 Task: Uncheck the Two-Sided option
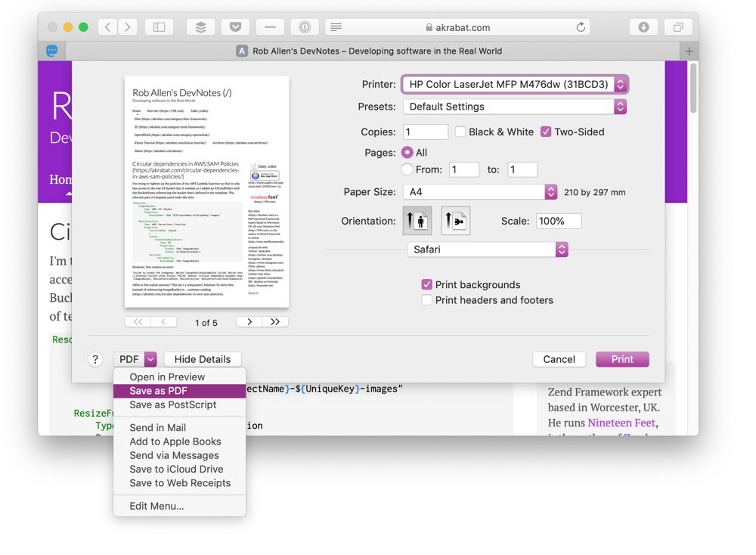pos(546,132)
